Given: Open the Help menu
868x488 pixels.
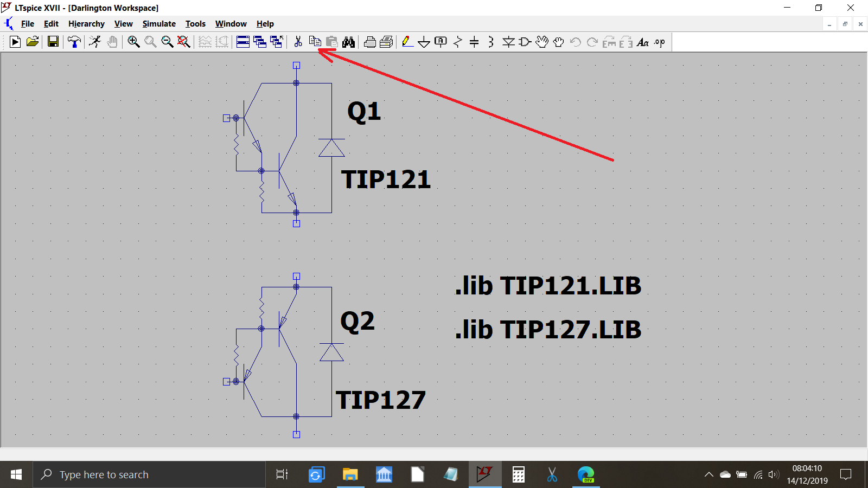Looking at the screenshot, I should 265,24.
